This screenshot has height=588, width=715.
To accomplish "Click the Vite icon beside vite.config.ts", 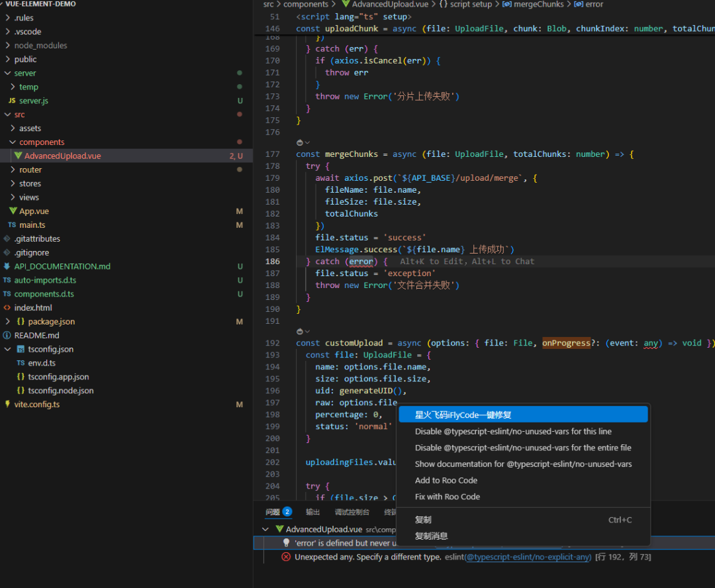I will click(x=7, y=404).
